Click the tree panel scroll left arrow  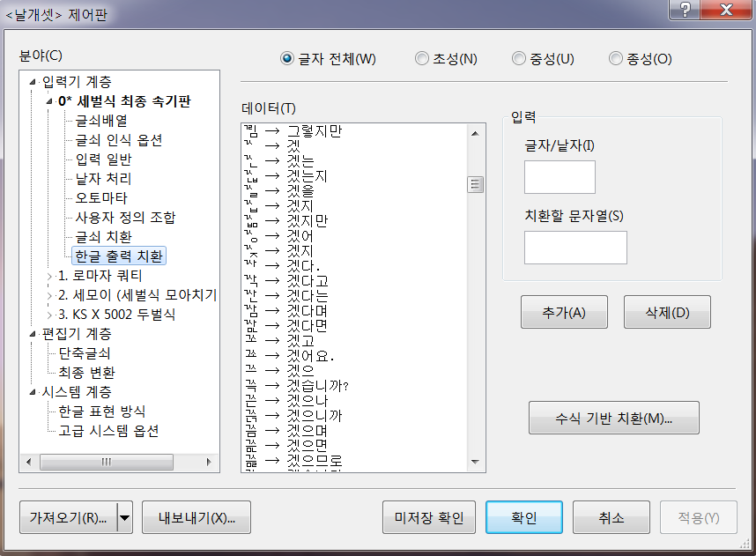(29, 462)
